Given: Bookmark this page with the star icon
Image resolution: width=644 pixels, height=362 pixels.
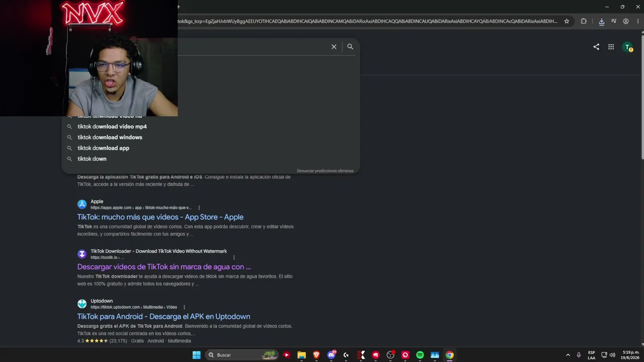Looking at the screenshot, I should pyautogui.click(x=567, y=21).
